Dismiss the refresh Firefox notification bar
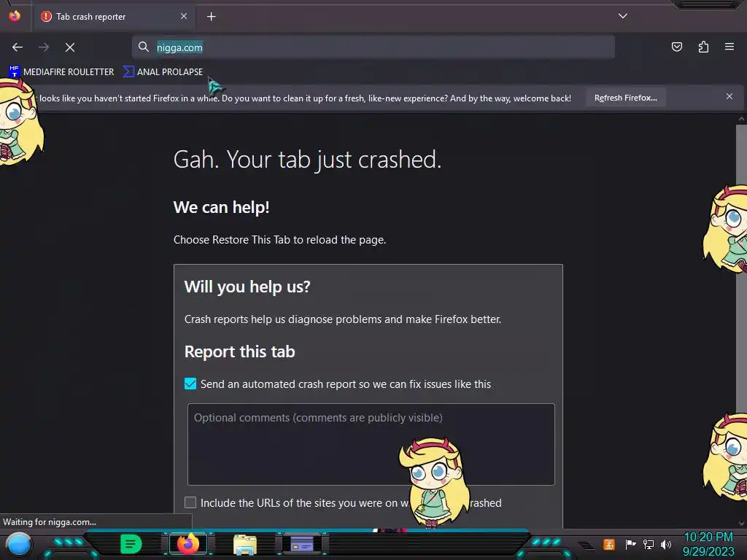The width and height of the screenshot is (747, 560). click(x=729, y=97)
